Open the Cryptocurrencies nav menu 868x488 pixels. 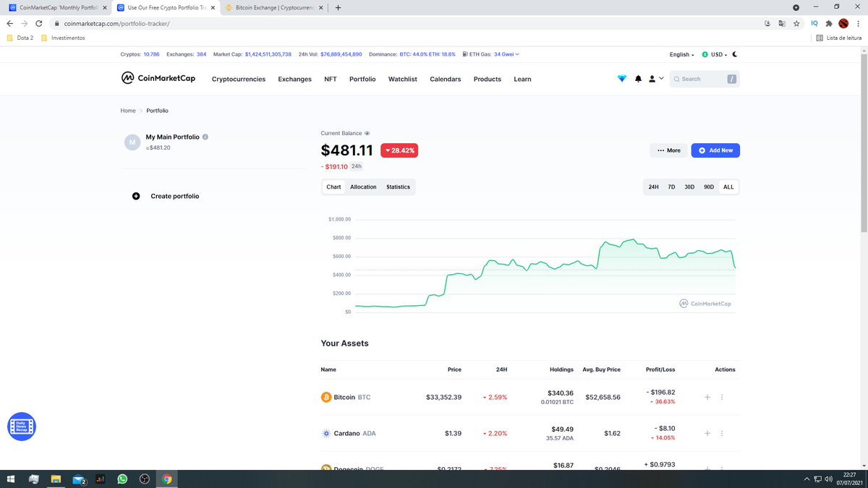(x=239, y=79)
